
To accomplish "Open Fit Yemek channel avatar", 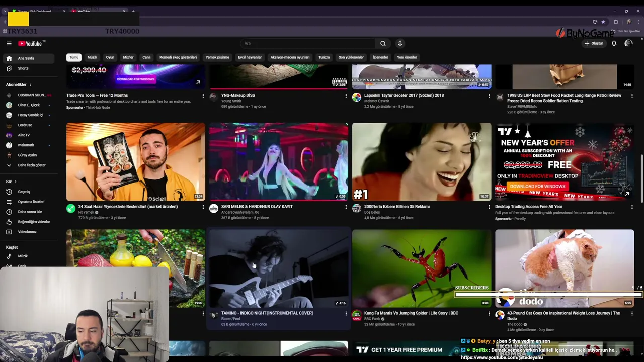I will (x=71, y=209).
